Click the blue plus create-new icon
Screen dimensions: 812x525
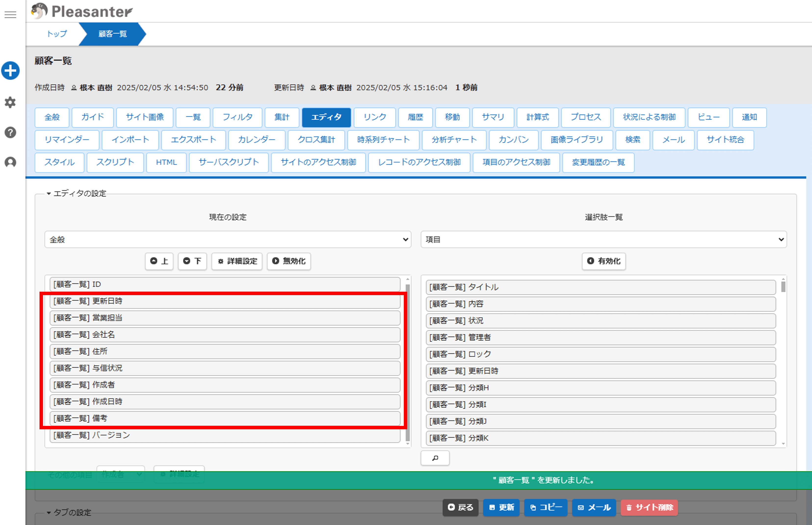[10, 71]
